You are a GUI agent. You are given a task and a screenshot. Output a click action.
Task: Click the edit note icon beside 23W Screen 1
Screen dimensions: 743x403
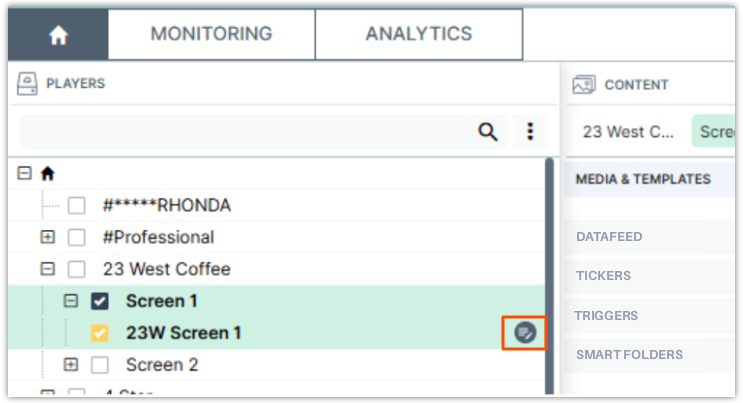525,332
